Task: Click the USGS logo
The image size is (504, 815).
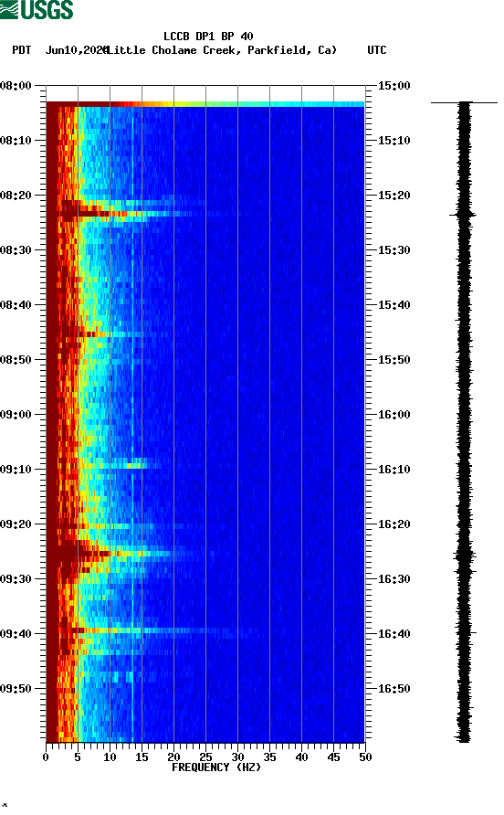Action: [37, 9]
